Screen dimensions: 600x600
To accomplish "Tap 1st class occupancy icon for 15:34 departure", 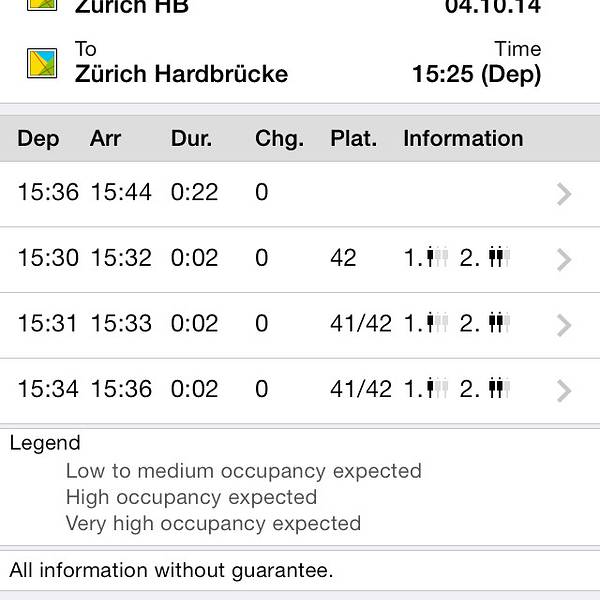I will click(436, 388).
